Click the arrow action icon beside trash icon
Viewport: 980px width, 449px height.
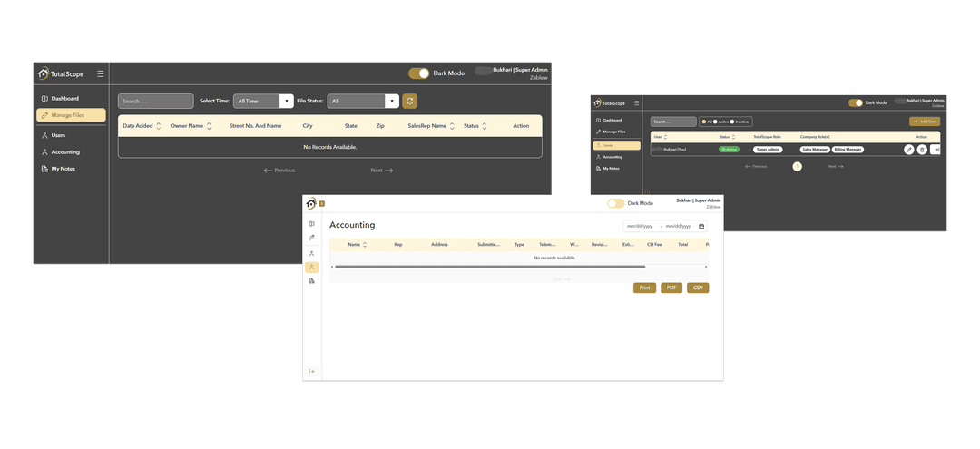[x=936, y=150]
